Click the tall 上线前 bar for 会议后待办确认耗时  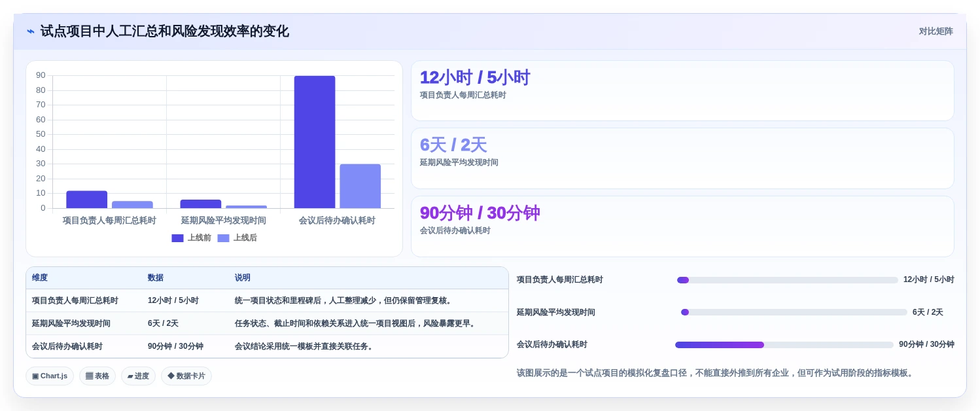coord(315,142)
